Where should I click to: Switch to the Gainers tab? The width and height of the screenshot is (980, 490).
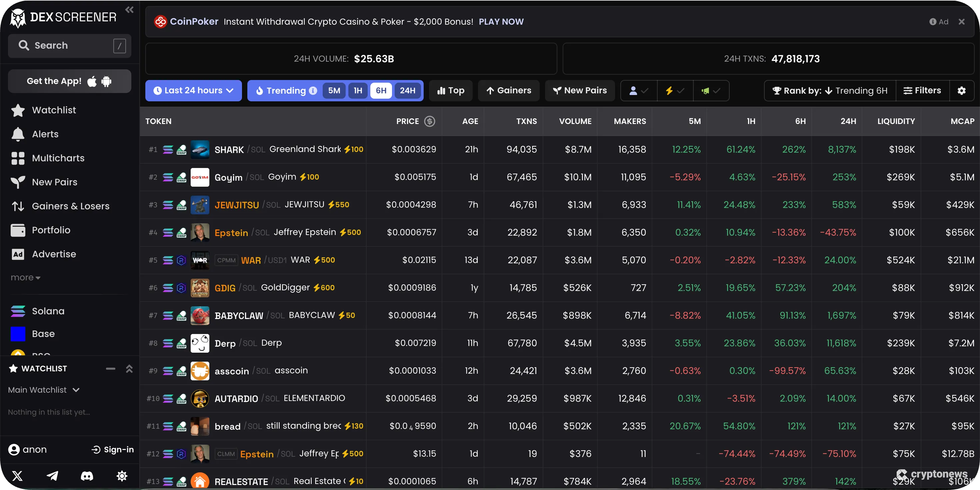[508, 91]
